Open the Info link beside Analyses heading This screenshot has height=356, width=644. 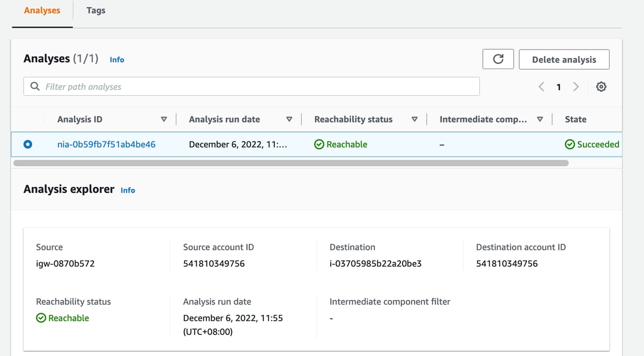tap(117, 59)
